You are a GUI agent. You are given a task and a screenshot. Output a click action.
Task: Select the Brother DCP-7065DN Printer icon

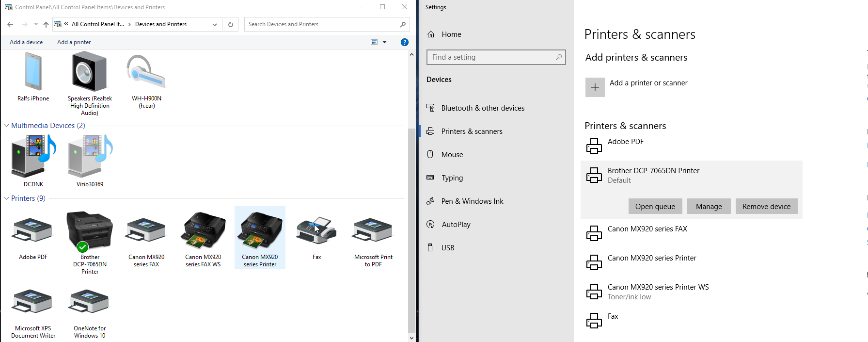click(x=90, y=231)
